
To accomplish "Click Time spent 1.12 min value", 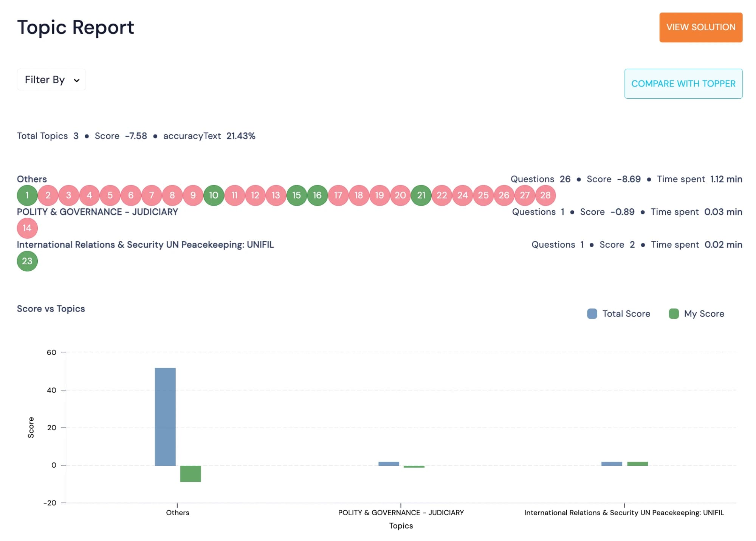I will pyautogui.click(x=726, y=179).
